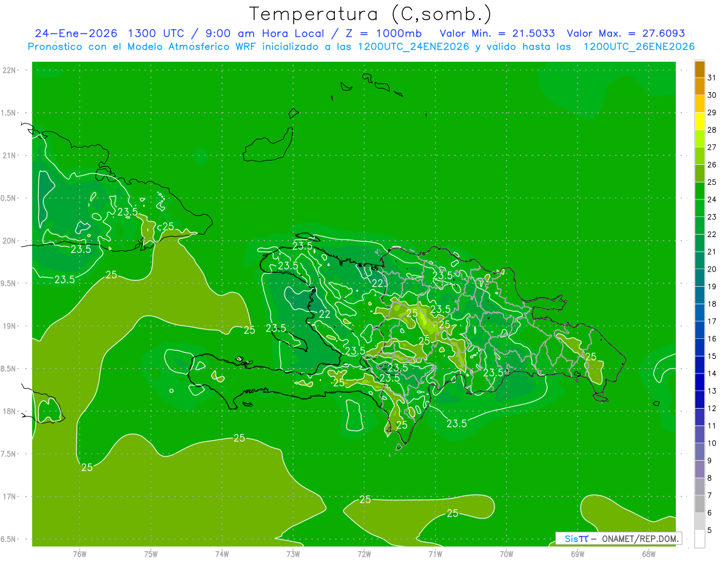Click the date text '24-Ene-2026'
Viewport: 728px width, 562px height.
[76, 33]
